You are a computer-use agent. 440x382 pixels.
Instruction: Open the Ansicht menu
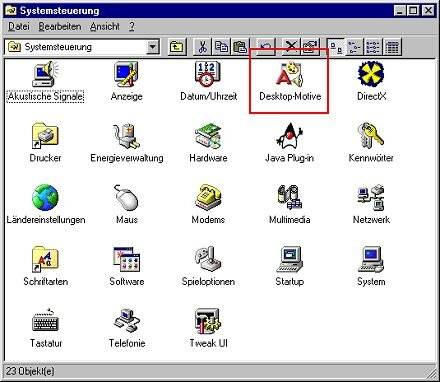pos(105,26)
